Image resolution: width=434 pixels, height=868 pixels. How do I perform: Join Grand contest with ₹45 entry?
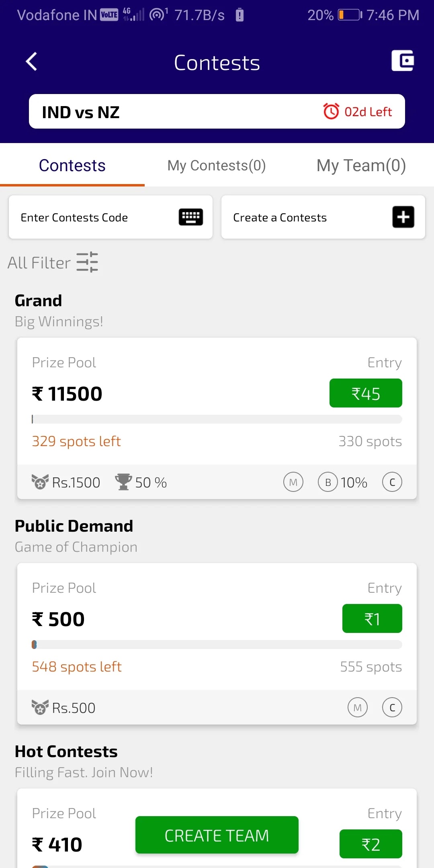tap(366, 393)
